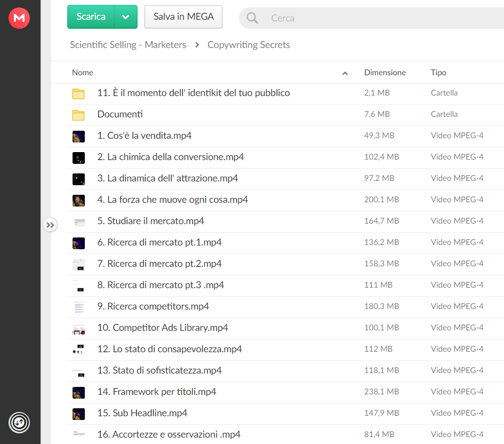The width and height of the screenshot is (504, 444).
Task: Sort files by Dimensione column
Action: pyautogui.click(x=385, y=73)
